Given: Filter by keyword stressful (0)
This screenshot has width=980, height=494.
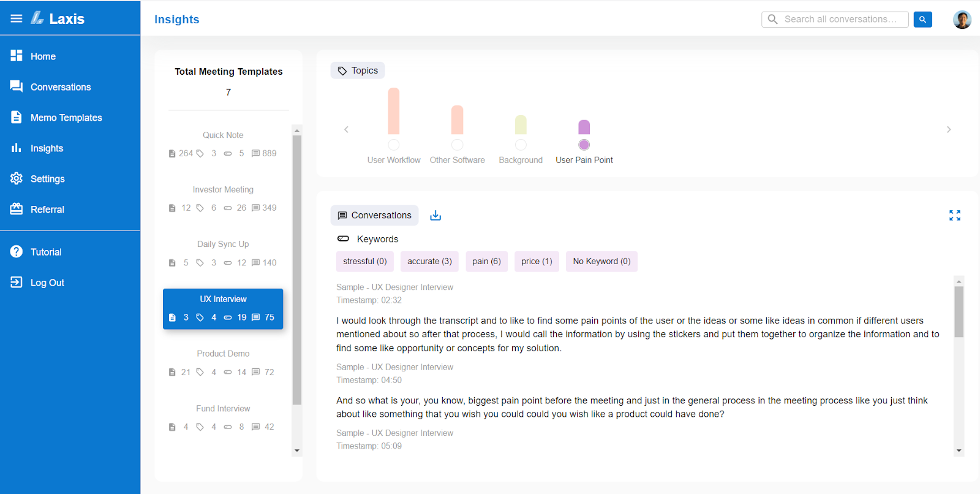Looking at the screenshot, I should coord(365,261).
